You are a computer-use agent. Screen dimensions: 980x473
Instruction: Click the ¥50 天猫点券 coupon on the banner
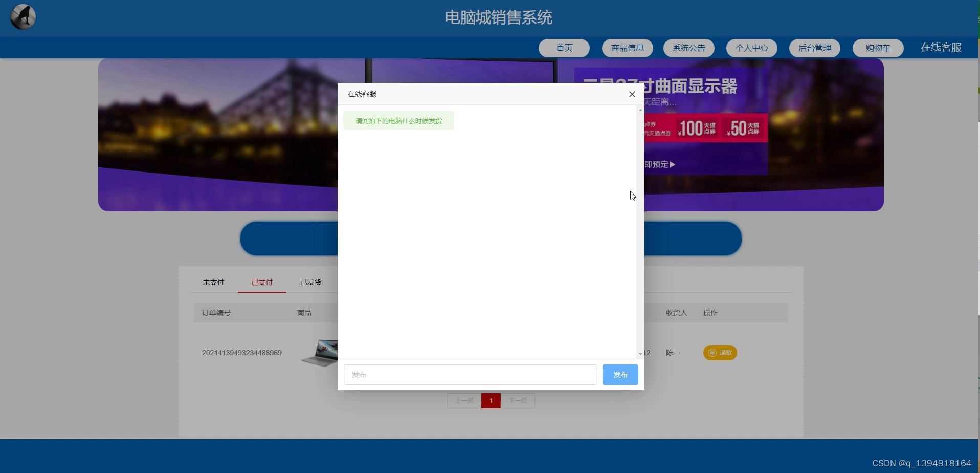[744, 128]
